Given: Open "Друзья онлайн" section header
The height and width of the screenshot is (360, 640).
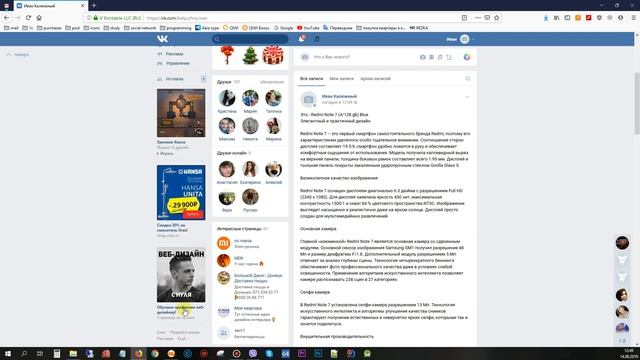Looking at the screenshot, I should [x=231, y=153].
